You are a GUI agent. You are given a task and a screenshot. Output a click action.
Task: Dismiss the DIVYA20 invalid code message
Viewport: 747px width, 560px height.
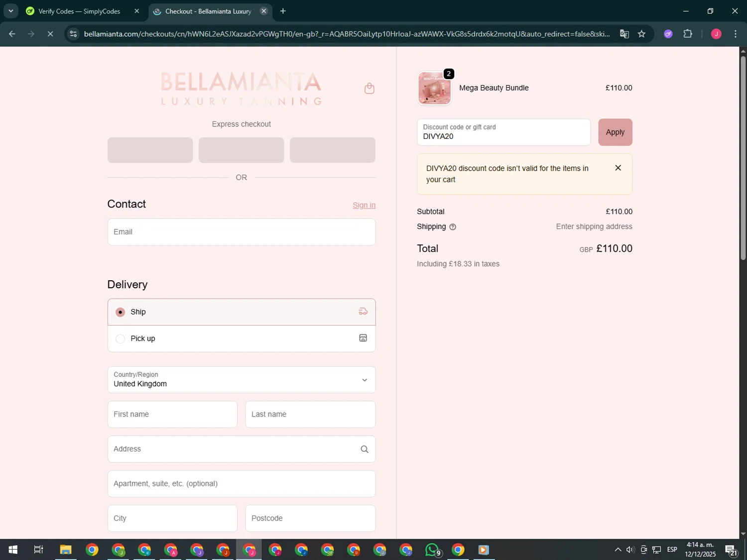[x=618, y=168]
